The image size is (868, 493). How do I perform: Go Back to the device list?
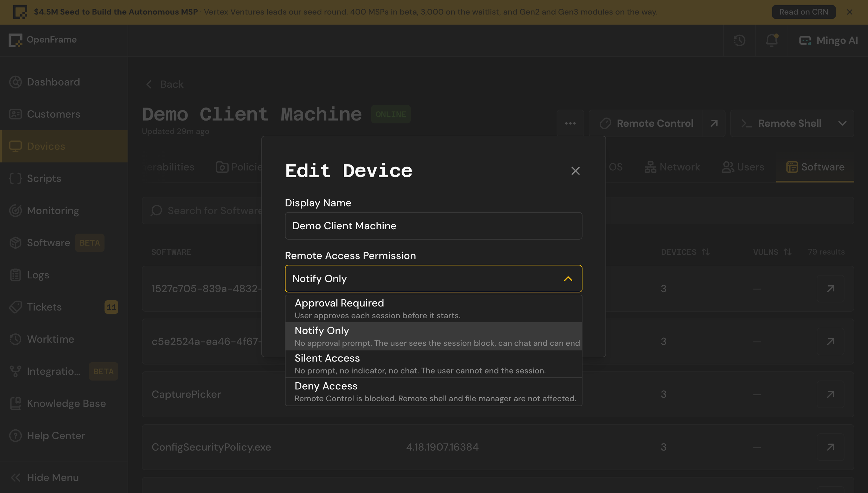[x=165, y=84]
